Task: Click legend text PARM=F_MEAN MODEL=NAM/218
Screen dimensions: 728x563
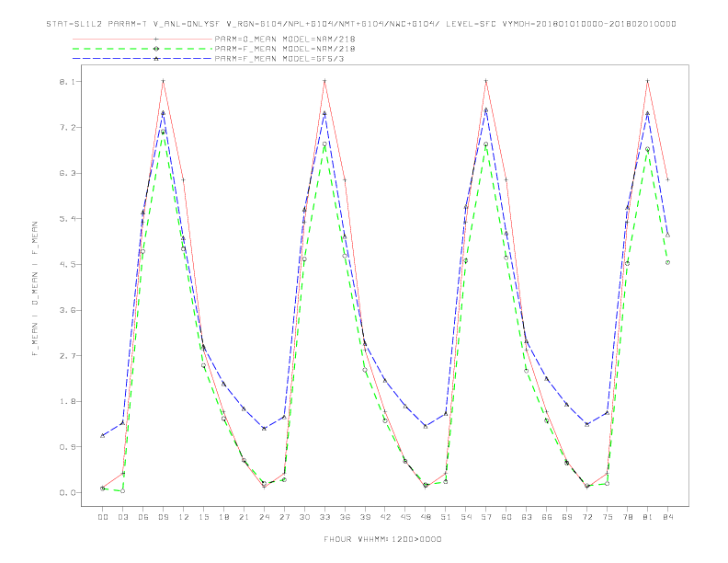Action: 285,49
